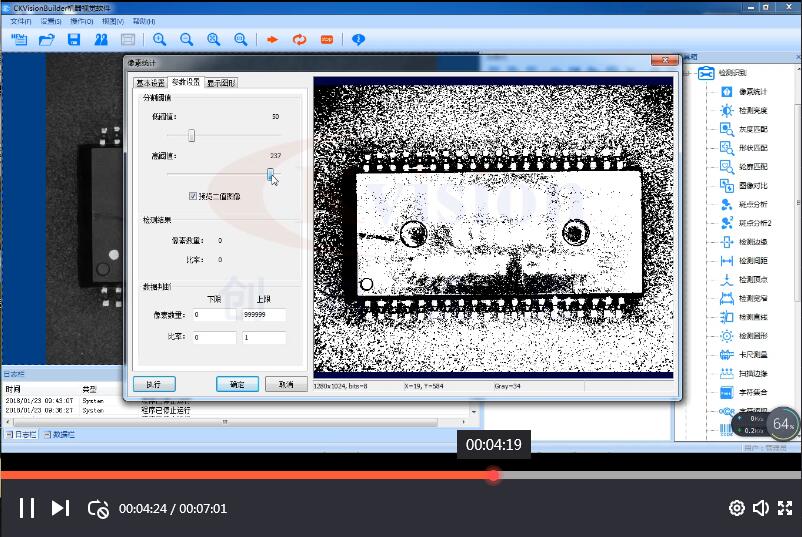Select 检测亮度 brightness tool icon
This screenshot has height=537, width=802.
(726, 110)
